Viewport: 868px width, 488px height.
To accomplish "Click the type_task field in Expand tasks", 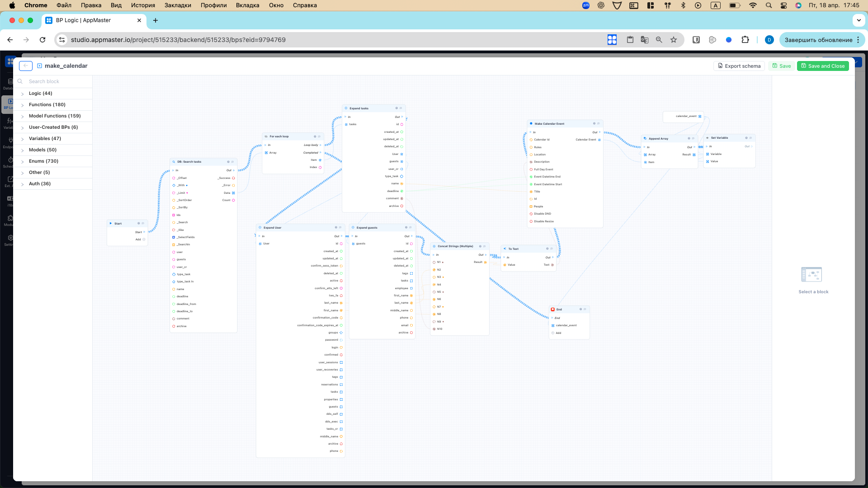I will click(392, 176).
